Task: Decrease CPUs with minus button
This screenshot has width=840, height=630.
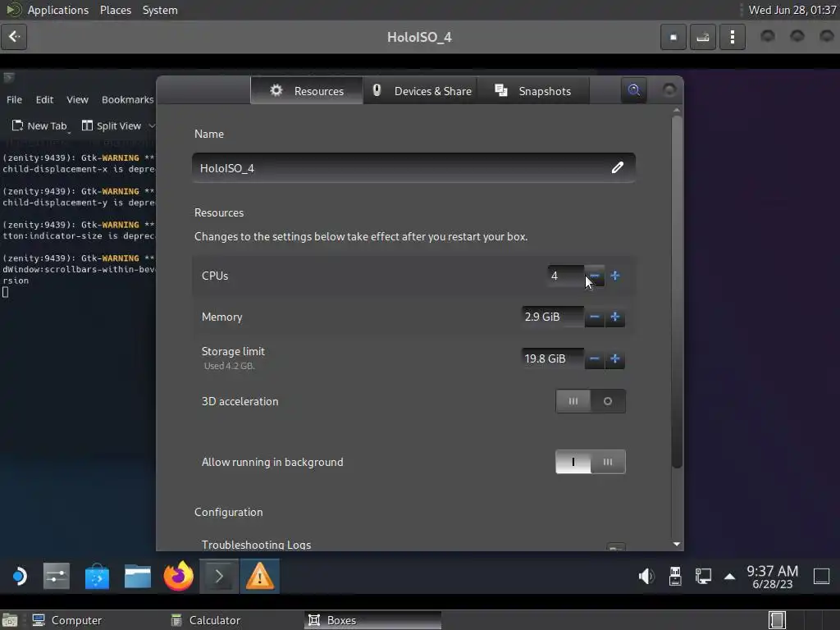Action: 594,276
